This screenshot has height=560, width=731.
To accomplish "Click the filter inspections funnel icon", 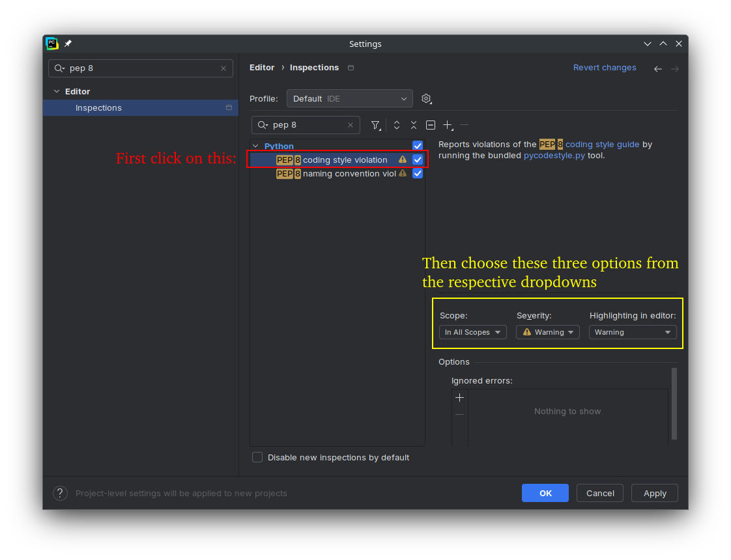I will coord(375,125).
